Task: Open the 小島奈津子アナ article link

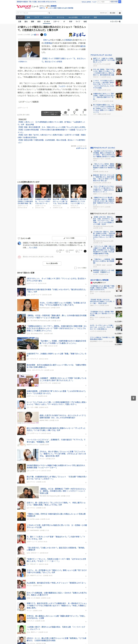Action: point(56,355)
